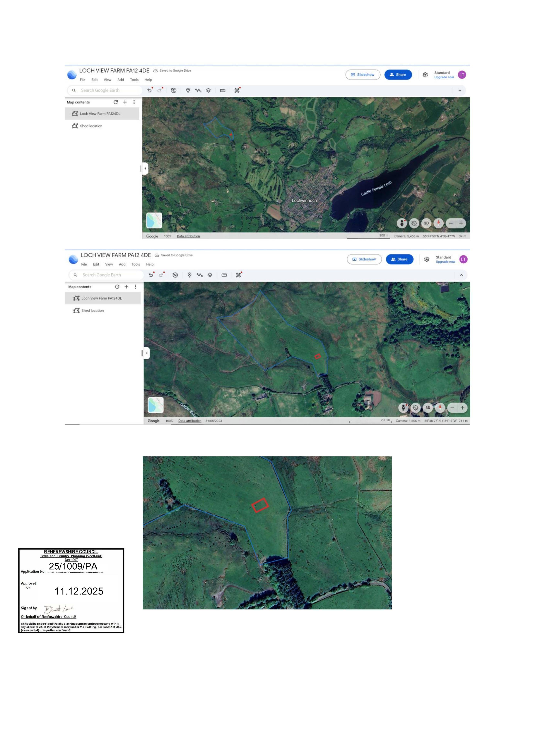535x756 pixels.
Task: Switch map style using the thumbnail on the Garpel Burn map
Action: click(155, 405)
